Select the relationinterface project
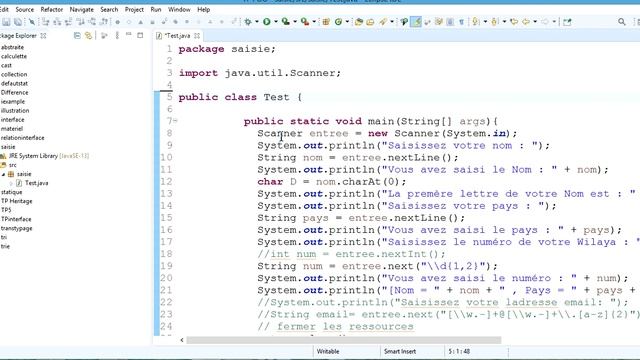Image resolution: width=640 pixels, height=360 pixels. point(22,138)
